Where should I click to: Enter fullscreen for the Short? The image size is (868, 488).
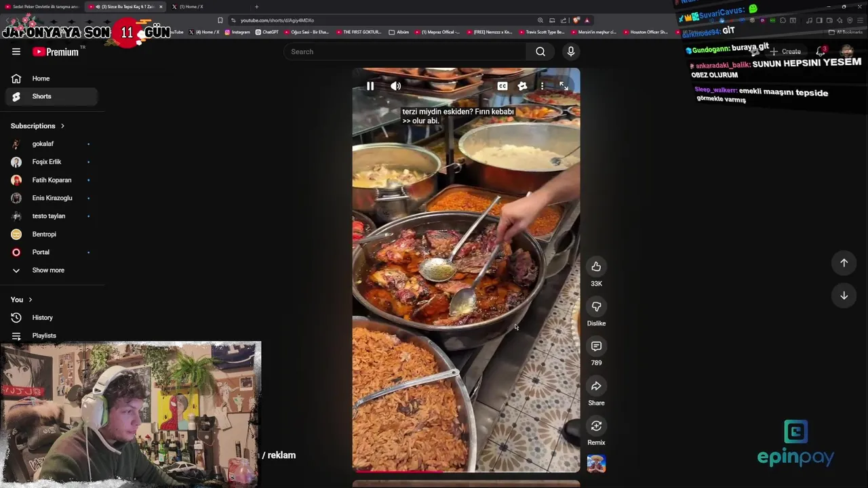[x=564, y=86]
